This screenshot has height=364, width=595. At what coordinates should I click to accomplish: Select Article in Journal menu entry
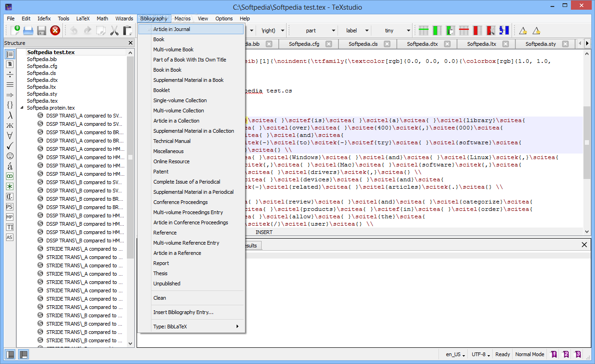click(191, 29)
